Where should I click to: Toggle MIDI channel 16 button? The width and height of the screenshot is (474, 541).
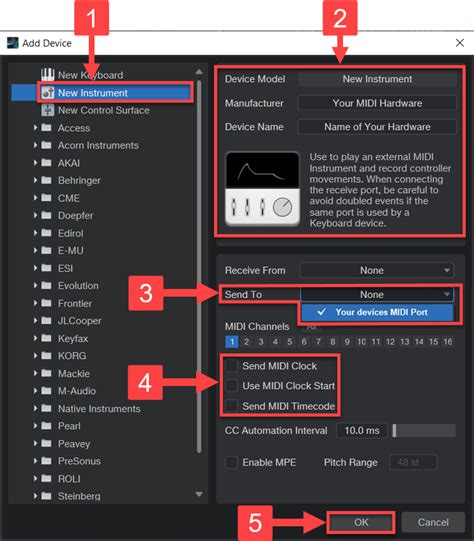pyautogui.click(x=448, y=342)
